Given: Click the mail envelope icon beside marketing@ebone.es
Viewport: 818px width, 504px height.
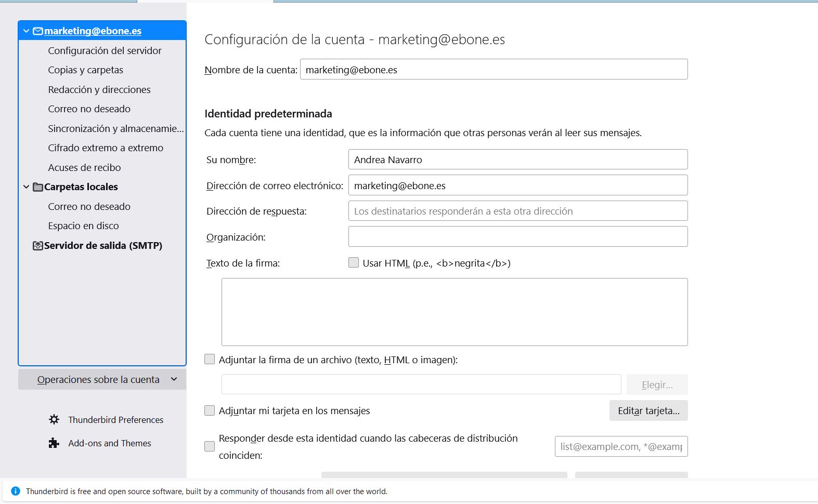Looking at the screenshot, I should (x=38, y=31).
